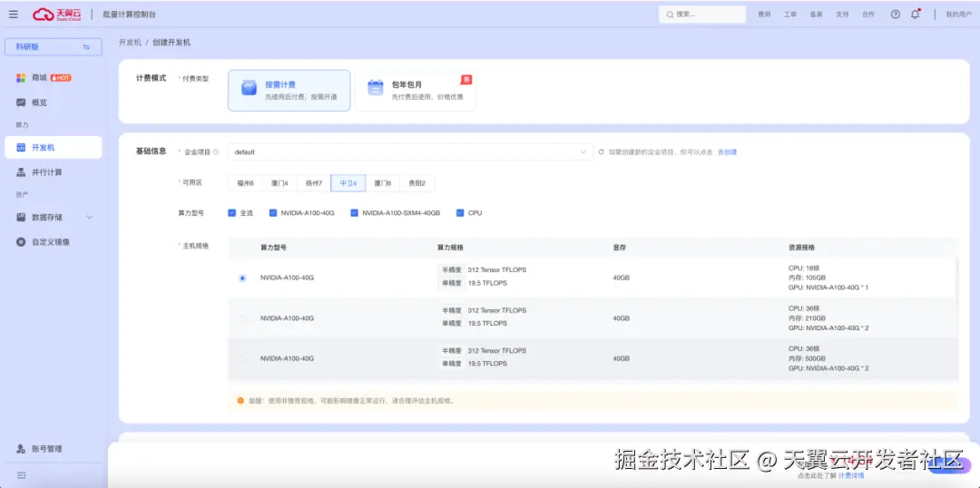Click the search magnifier icon

[670, 15]
